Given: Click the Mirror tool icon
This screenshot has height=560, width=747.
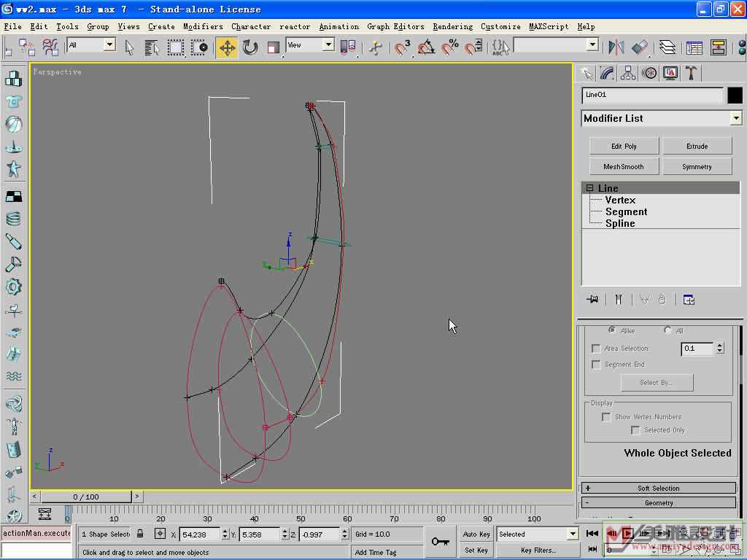Looking at the screenshot, I should (x=616, y=47).
